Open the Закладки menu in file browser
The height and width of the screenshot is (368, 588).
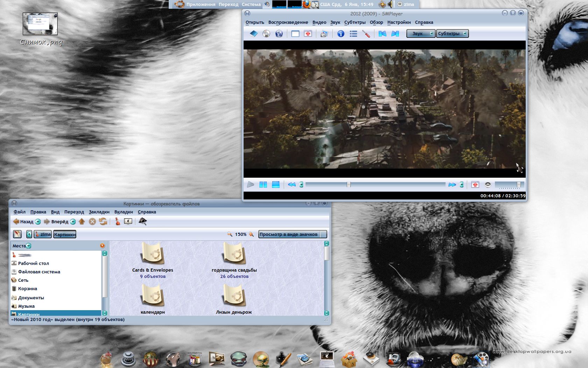(99, 212)
